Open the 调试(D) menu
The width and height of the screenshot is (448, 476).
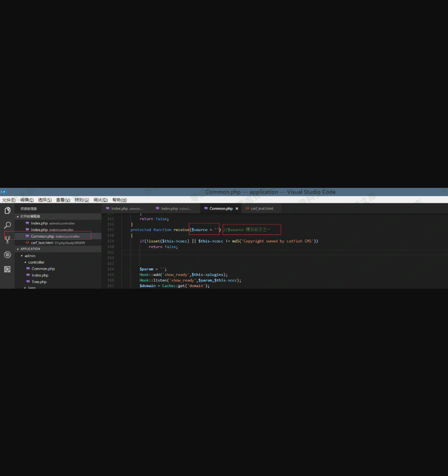click(x=100, y=200)
